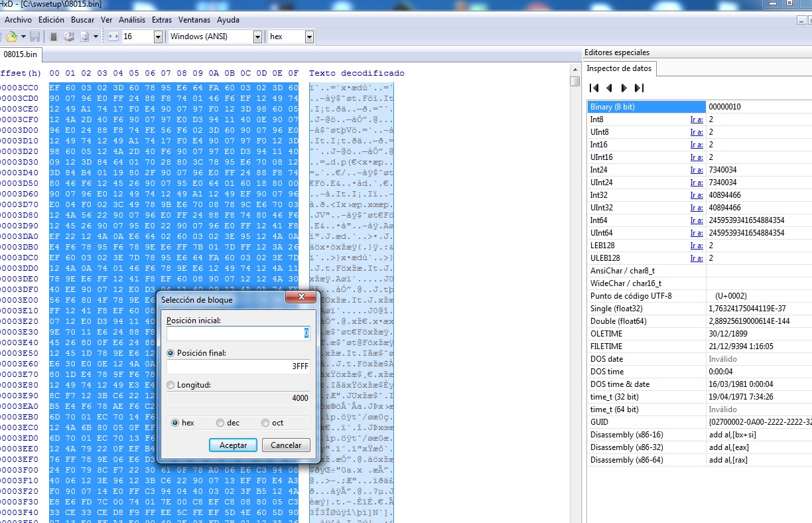Open the Análisis menu
The width and height of the screenshot is (812, 523).
[132, 20]
